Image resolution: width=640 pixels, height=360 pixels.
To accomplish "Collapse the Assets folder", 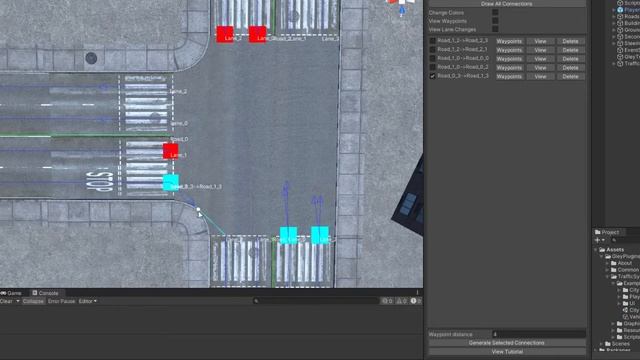I will pos(596,249).
